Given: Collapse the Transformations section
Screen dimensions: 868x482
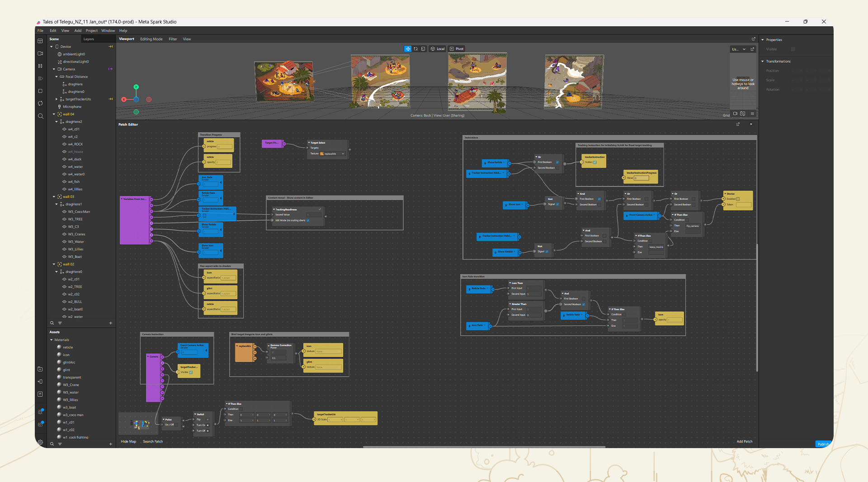Looking at the screenshot, I should (763, 61).
